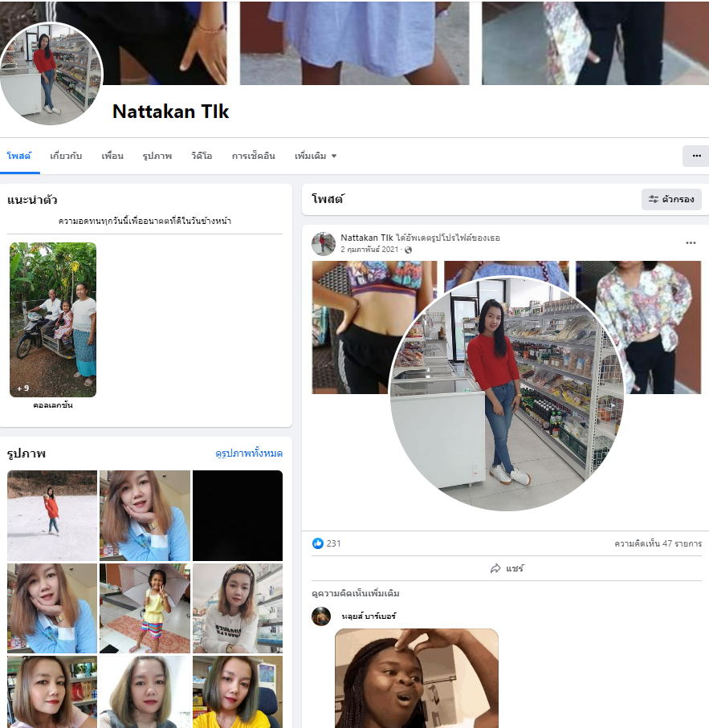
Task: Click the Nattakan Tlk name in post header
Action: click(x=366, y=238)
